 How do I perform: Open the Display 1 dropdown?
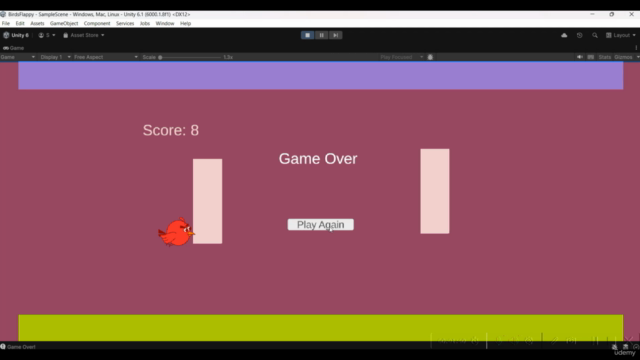tap(56, 57)
